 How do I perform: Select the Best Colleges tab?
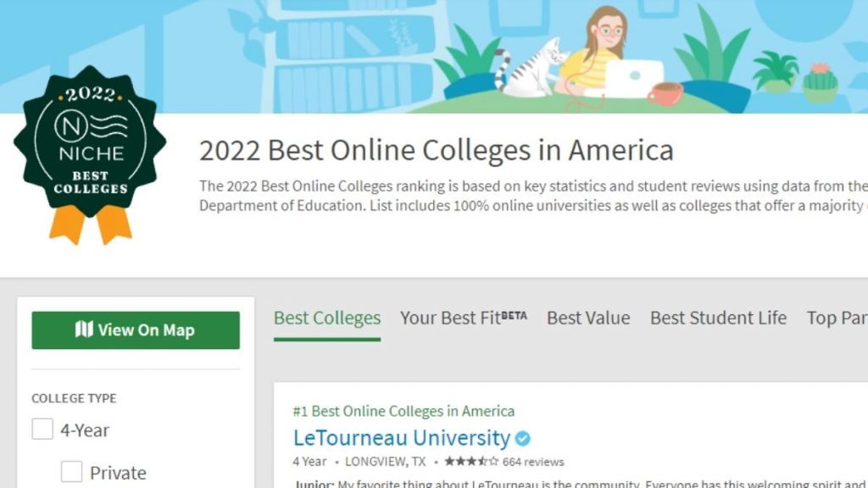pyautogui.click(x=327, y=319)
